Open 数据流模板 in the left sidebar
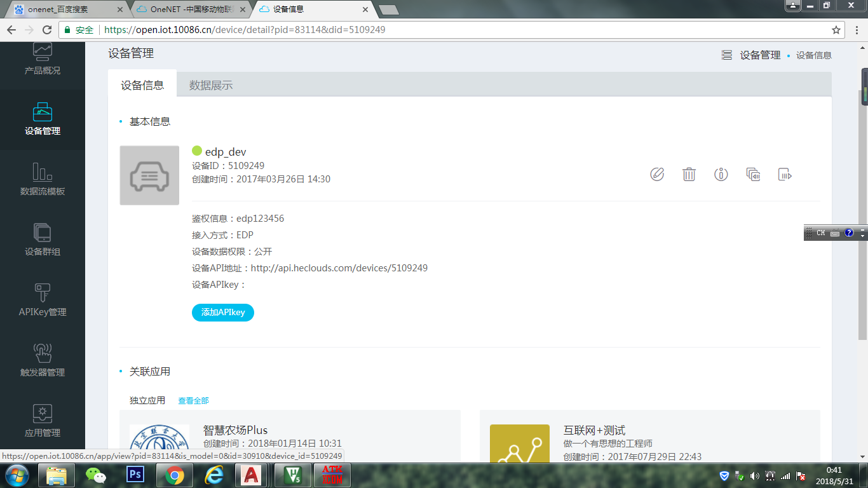The height and width of the screenshot is (488, 868). [x=43, y=180]
